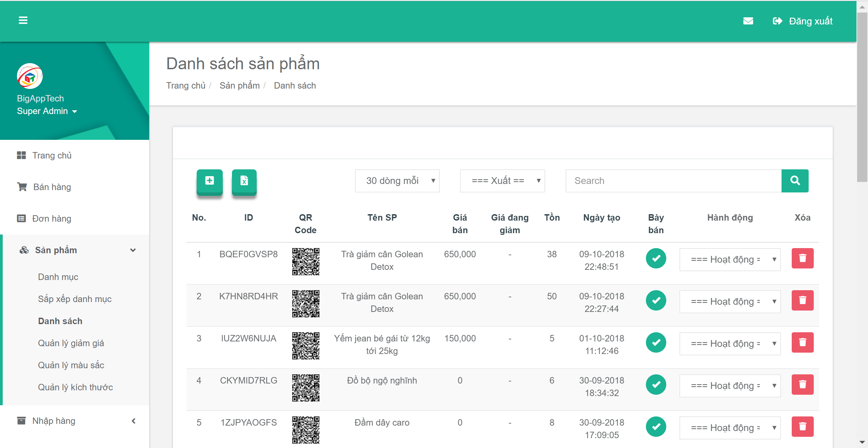This screenshot has height=448, width=868.
Task: Click the search magnifier icon
Action: click(795, 181)
